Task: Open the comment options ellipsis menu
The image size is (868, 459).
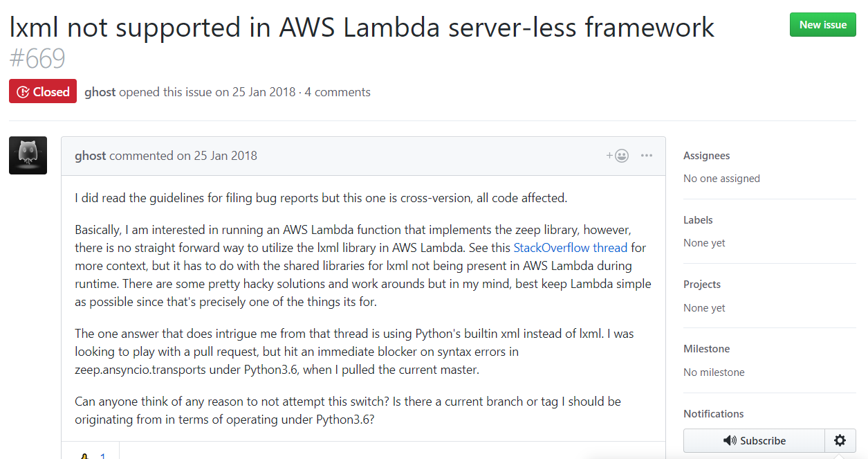Action: [x=647, y=156]
